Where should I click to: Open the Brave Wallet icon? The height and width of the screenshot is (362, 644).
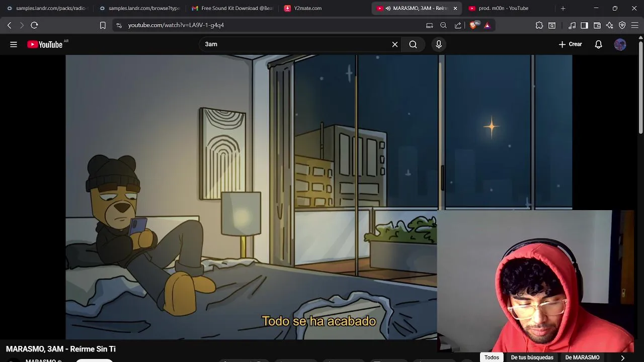tap(597, 25)
